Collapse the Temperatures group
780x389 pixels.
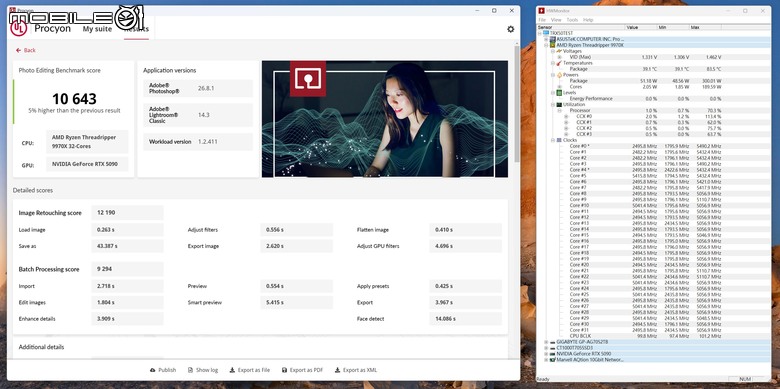click(552, 63)
